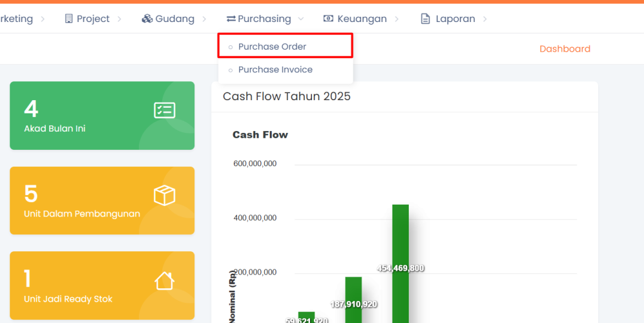The image size is (644, 323).
Task: Click the Project building icon
Action: (x=69, y=19)
